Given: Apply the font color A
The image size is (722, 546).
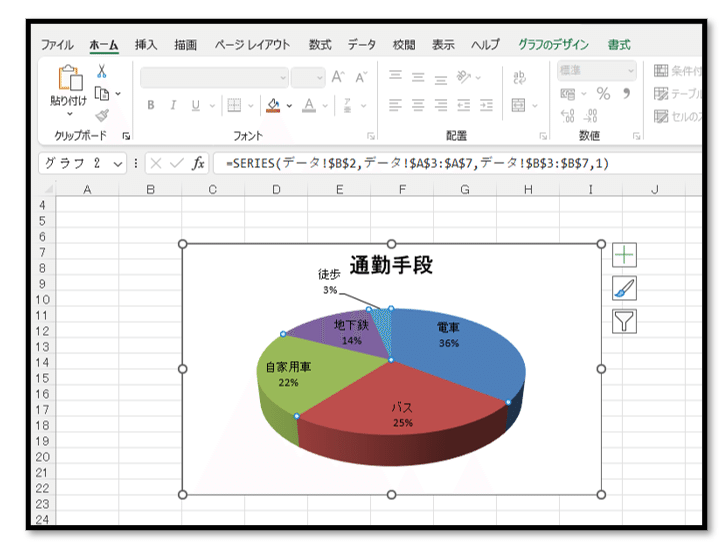Looking at the screenshot, I should pos(309,105).
